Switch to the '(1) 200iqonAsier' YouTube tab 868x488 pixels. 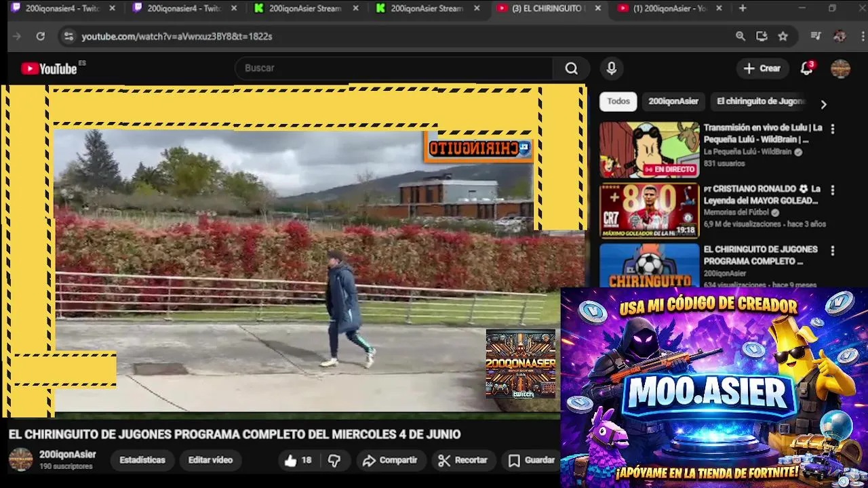[669, 8]
